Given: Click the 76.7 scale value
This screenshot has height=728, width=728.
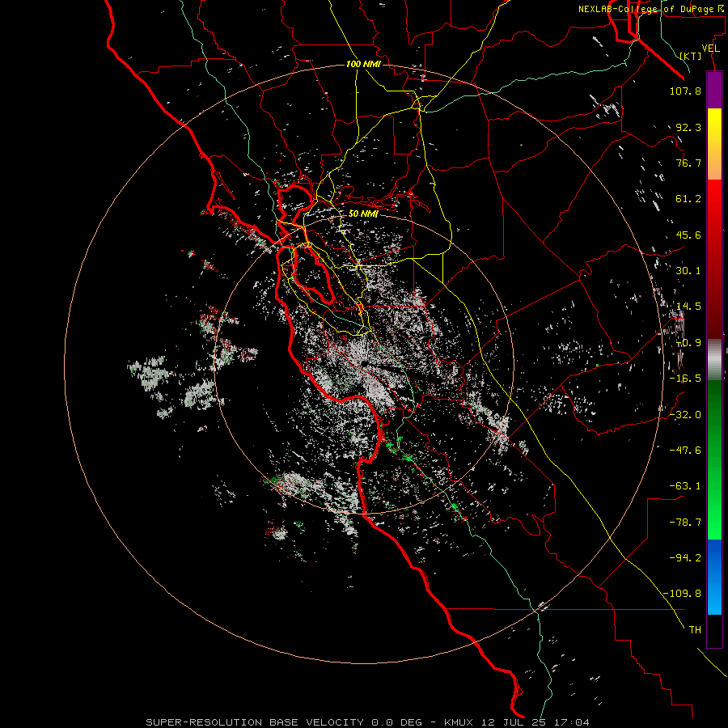Looking at the screenshot, I should tap(688, 163).
